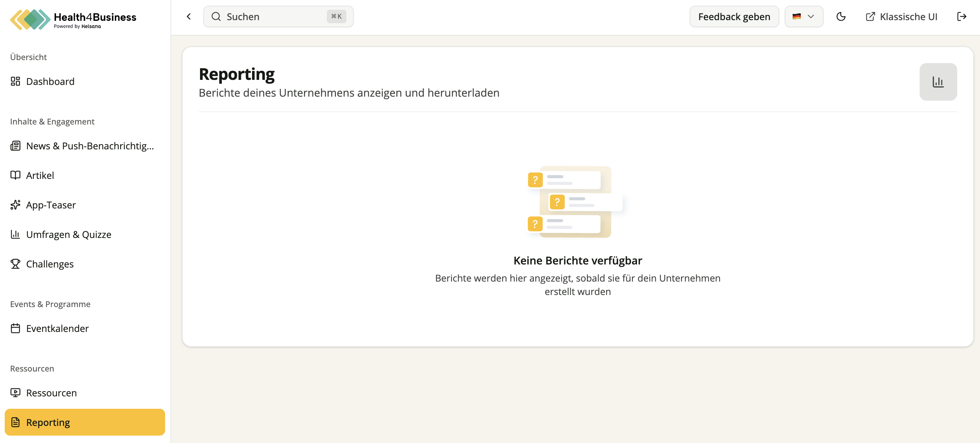Image resolution: width=980 pixels, height=443 pixels.
Task: Open the highlighted Reporting menu item
Action: tap(85, 422)
